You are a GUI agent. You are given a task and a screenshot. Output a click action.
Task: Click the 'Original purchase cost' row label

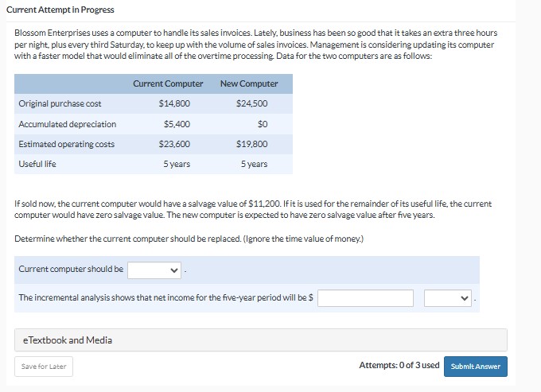click(60, 103)
